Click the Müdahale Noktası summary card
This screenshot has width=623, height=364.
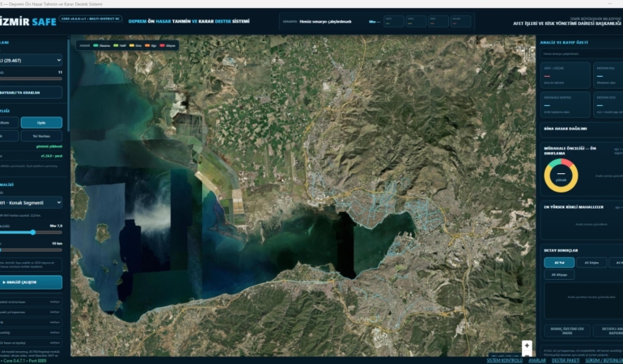(565, 105)
